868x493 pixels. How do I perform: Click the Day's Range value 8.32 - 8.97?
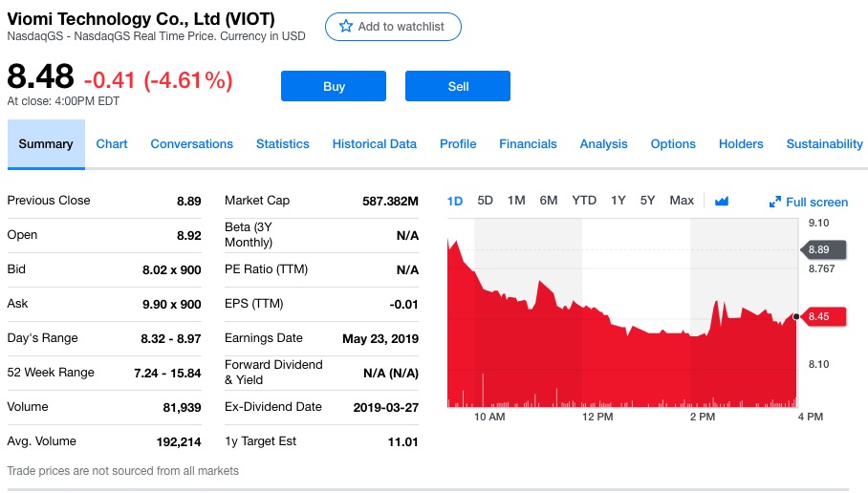coord(170,338)
